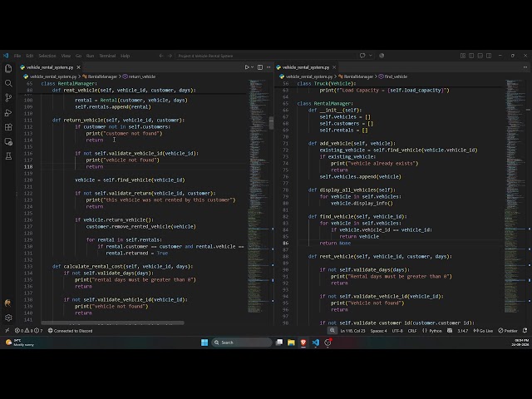
Task: Open right editor More Actions ellipsis
Action: click(x=525, y=67)
